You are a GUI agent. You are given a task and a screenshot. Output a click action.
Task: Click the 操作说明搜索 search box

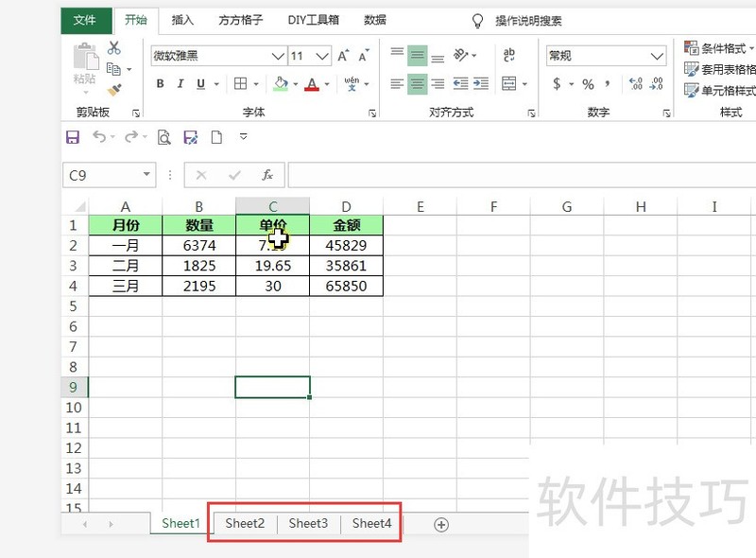[528, 21]
